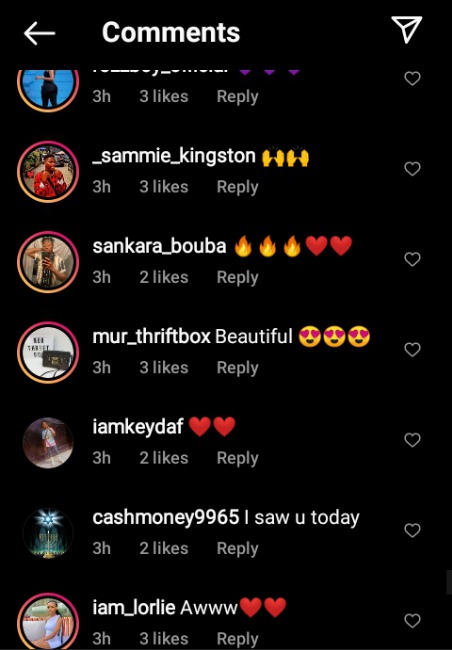Open cashmoney9965 username link
The width and height of the screenshot is (452, 650).
click(166, 517)
